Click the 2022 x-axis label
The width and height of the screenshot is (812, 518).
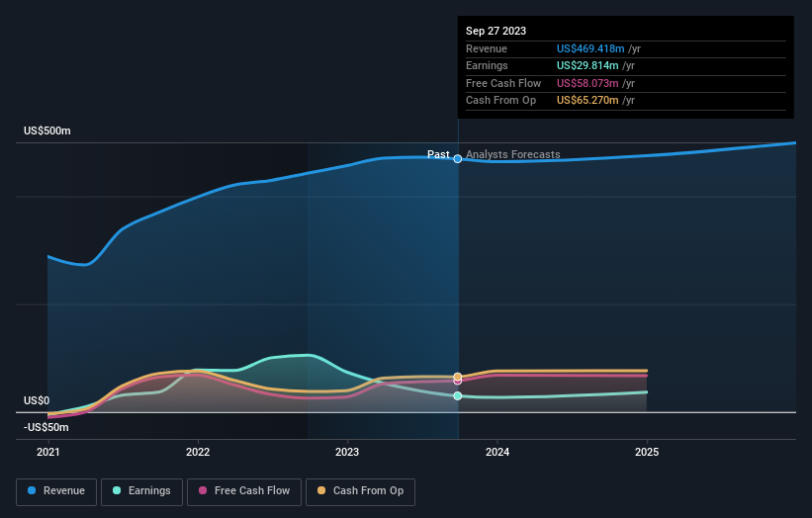coord(198,453)
